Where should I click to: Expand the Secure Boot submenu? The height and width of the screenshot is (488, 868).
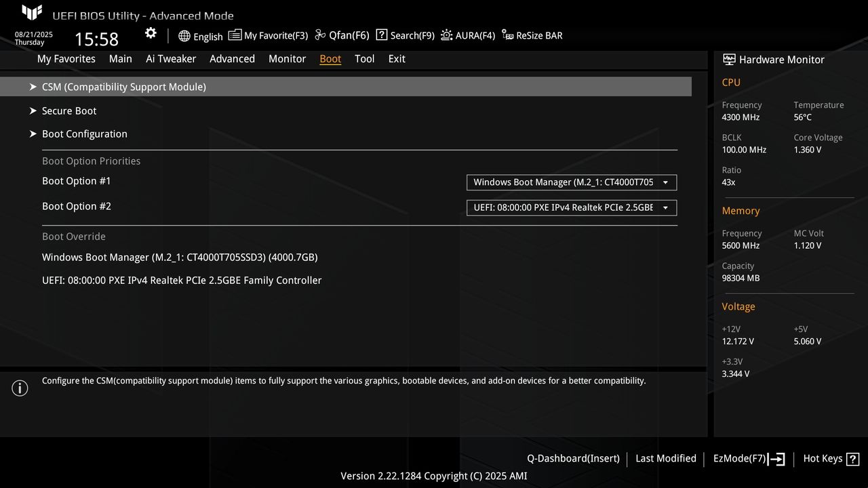click(x=69, y=110)
